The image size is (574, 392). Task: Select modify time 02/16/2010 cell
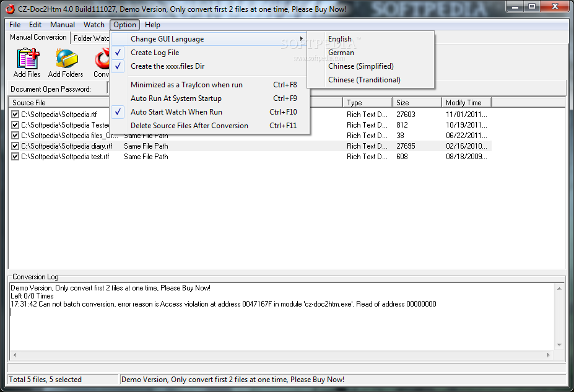point(466,146)
